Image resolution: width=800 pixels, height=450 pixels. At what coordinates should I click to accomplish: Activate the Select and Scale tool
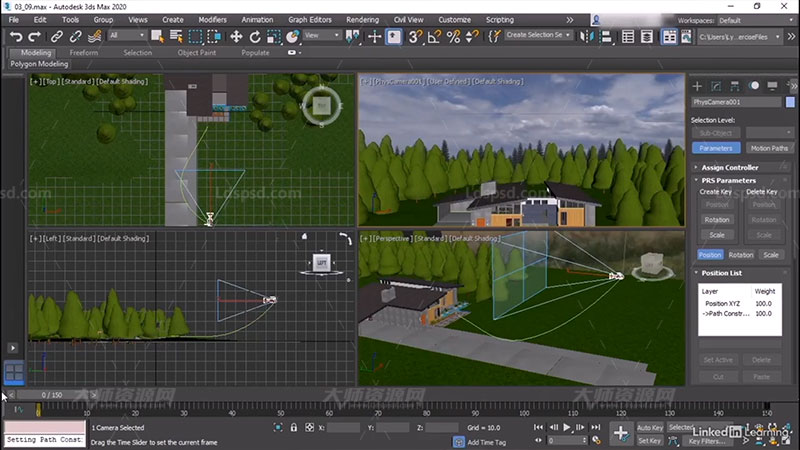pos(273,36)
